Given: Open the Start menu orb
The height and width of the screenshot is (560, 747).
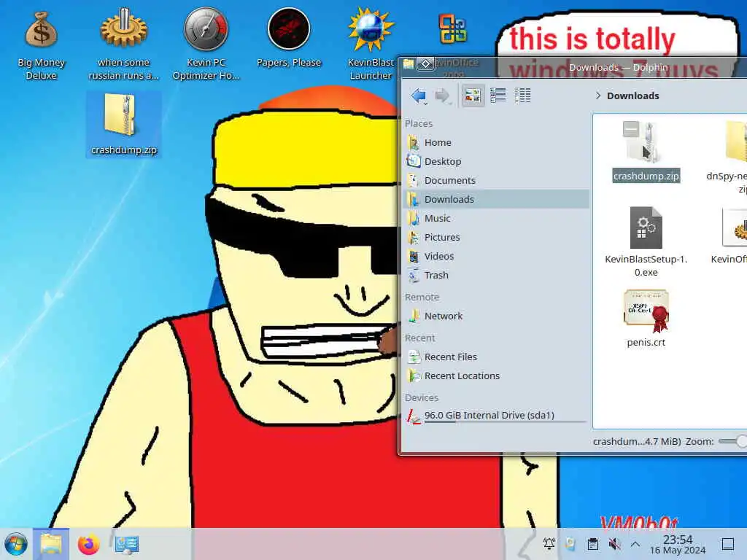Looking at the screenshot, I should [x=16, y=544].
